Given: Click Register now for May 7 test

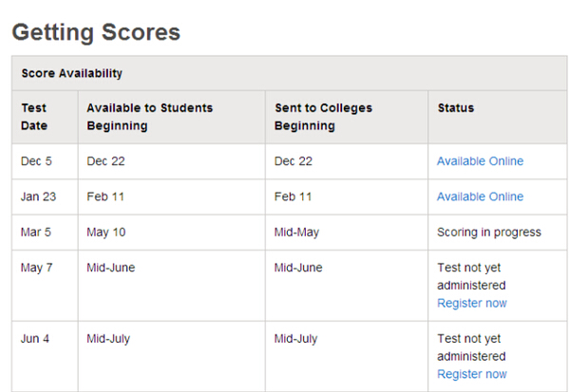Looking at the screenshot, I should pos(472,303).
